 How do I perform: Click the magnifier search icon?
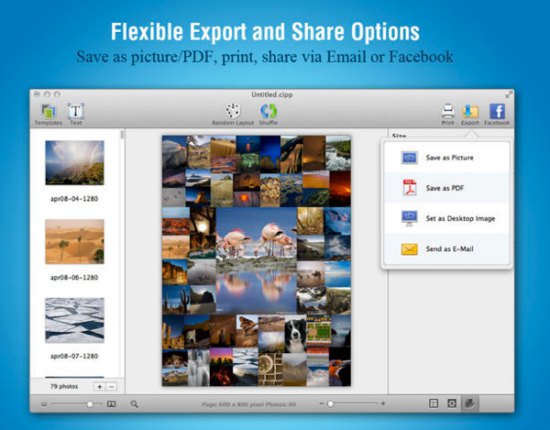[134, 404]
